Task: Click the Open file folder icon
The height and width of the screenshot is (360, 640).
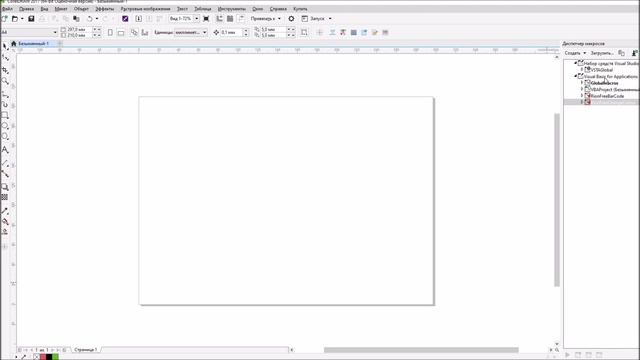Action: point(15,19)
